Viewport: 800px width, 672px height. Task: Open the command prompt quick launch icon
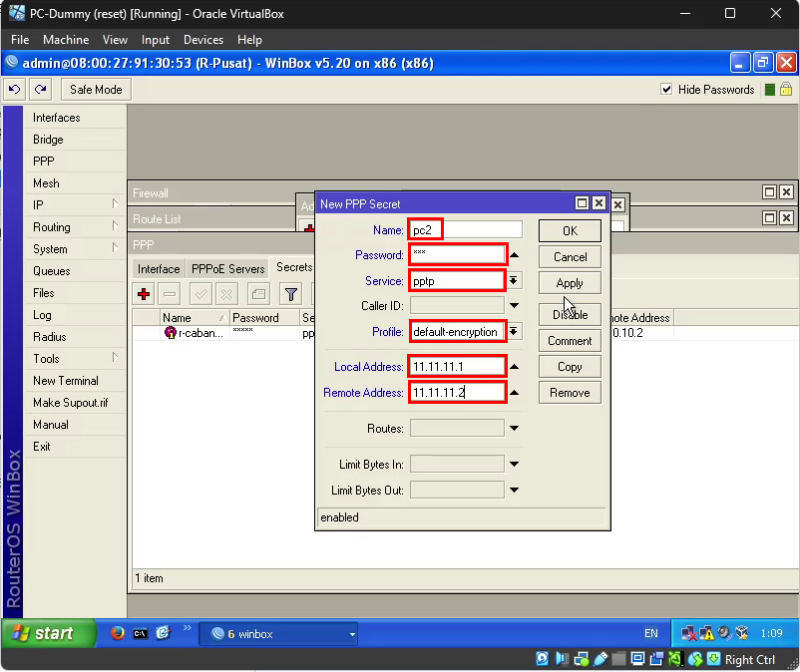(x=141, y=634)
